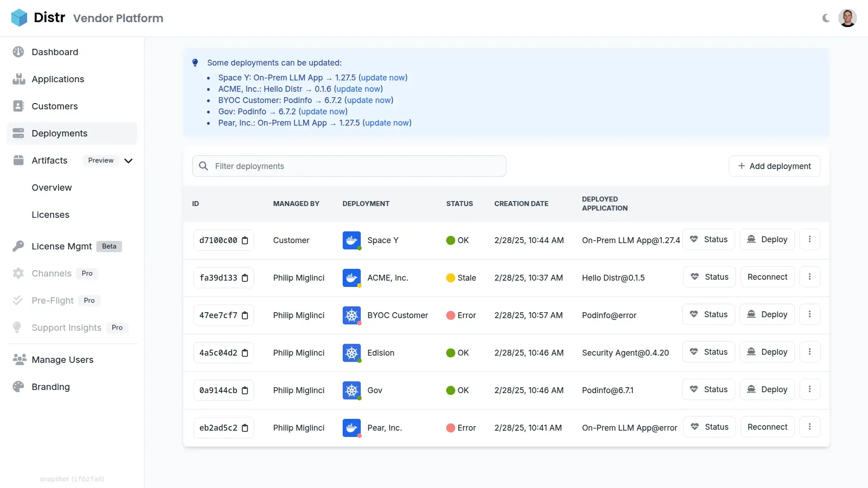Click the Add deployment button
Image resolution: width=868 pixels, height=488 pixels.
click(774, 166)
